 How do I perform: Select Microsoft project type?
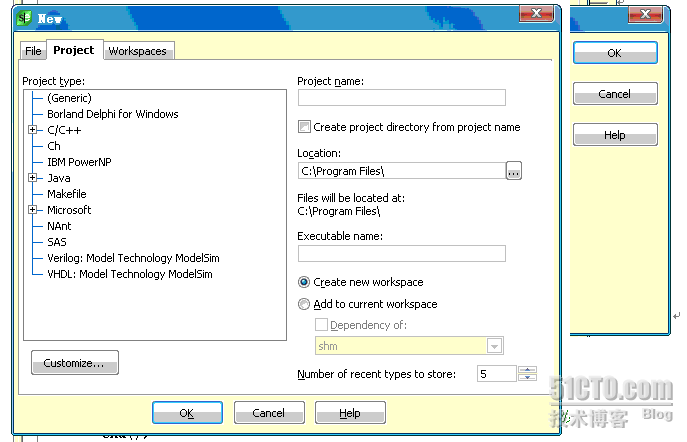pyautogui.click(x=69, y=210)
